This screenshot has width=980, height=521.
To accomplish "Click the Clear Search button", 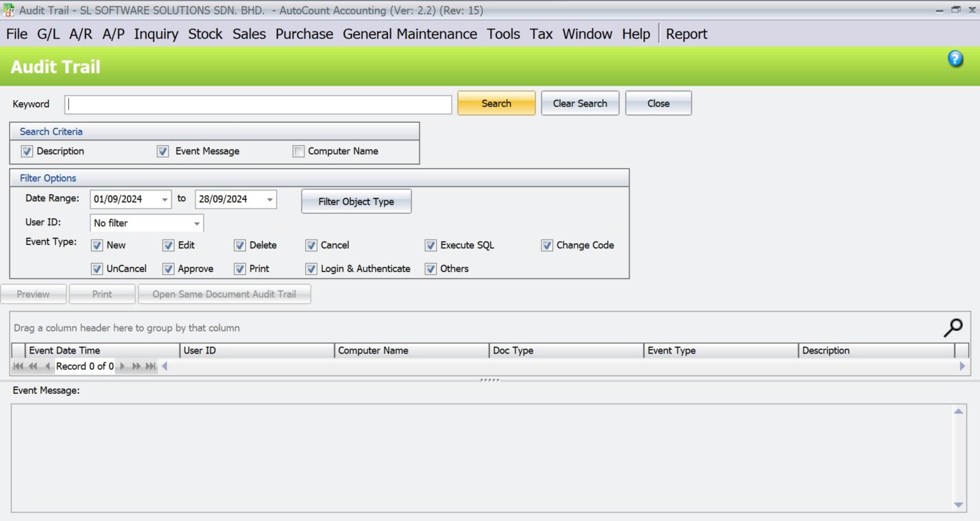I will 580,103.
